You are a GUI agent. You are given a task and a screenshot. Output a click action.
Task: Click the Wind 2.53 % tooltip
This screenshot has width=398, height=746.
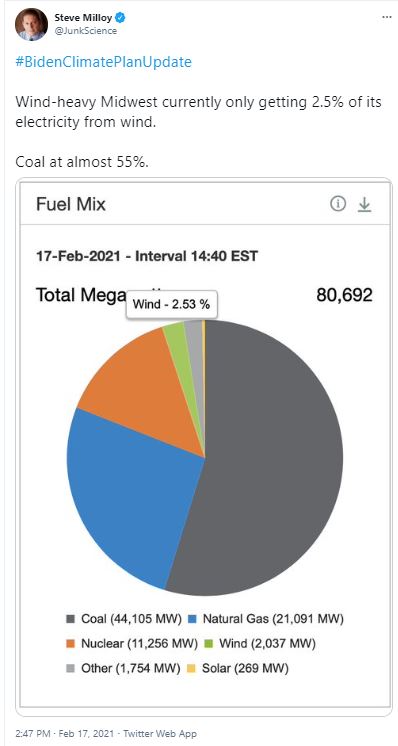click(x=171, y=304)
